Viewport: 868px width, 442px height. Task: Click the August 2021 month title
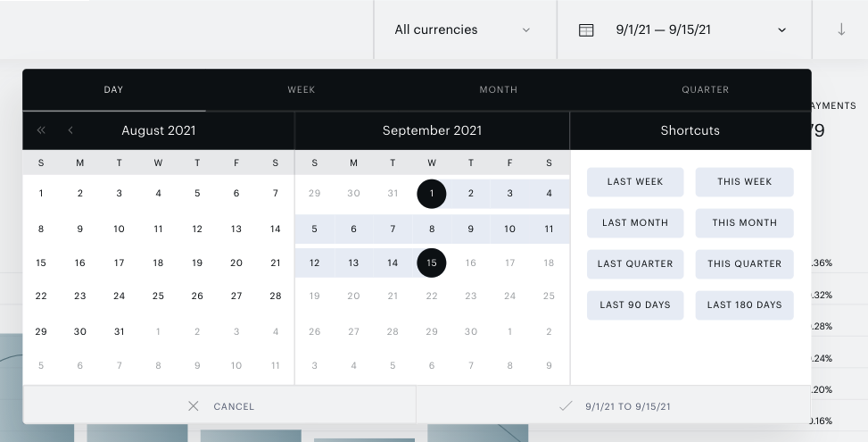(158, 130)
